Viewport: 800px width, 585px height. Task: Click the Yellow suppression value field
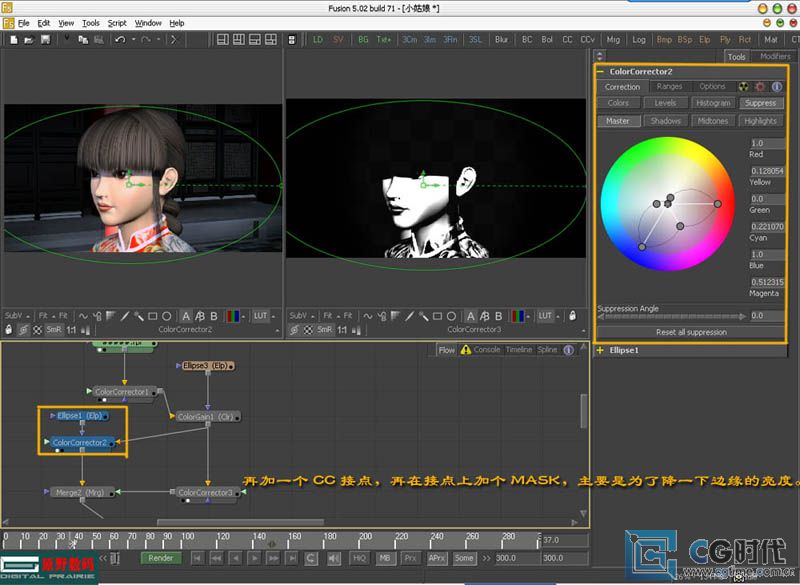tap(767, 171)
